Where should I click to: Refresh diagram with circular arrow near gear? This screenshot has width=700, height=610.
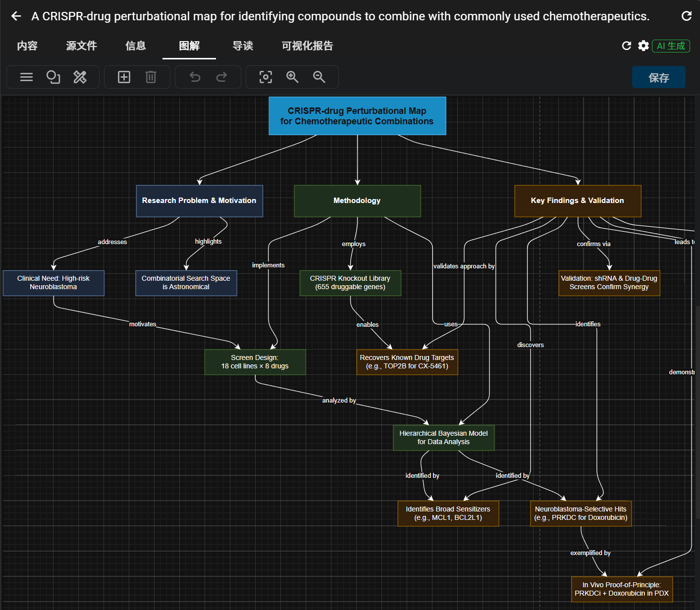pos(626,46)
